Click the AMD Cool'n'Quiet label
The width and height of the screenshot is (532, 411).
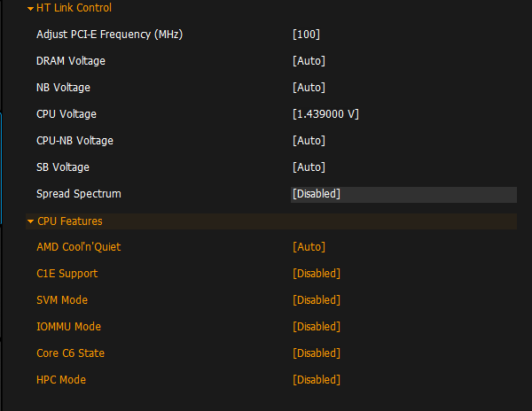pyautogui.click(x=79, y=247)
